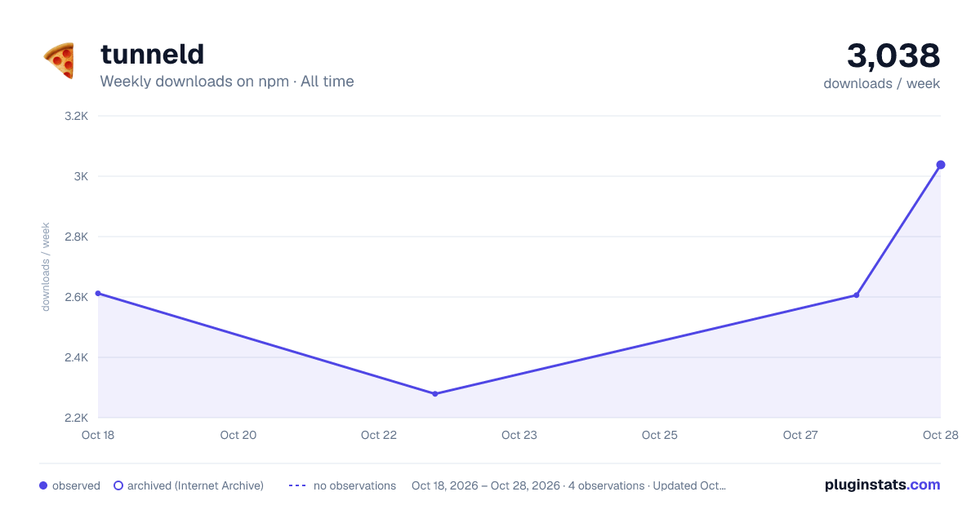Viewport: 980px width, 514px height.
Task: Click the 2.6K y-axis label
Action: [x=76, y=297]
